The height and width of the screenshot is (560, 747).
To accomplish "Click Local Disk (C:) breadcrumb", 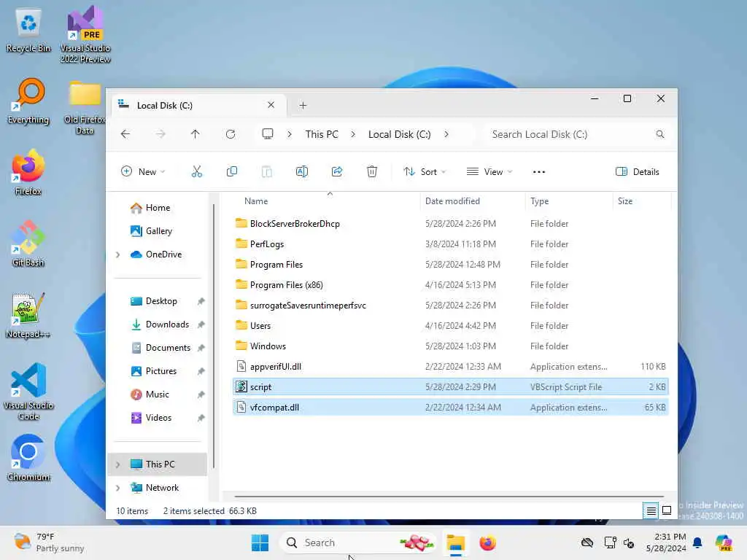I will tap(399, 134).
